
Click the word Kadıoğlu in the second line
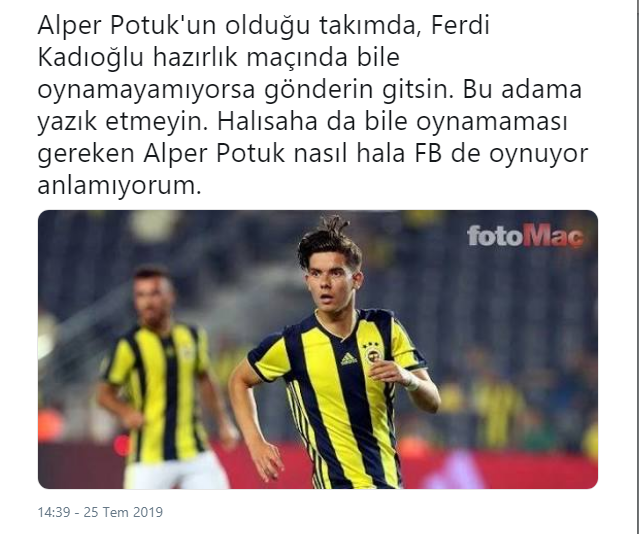coord(90,58)
